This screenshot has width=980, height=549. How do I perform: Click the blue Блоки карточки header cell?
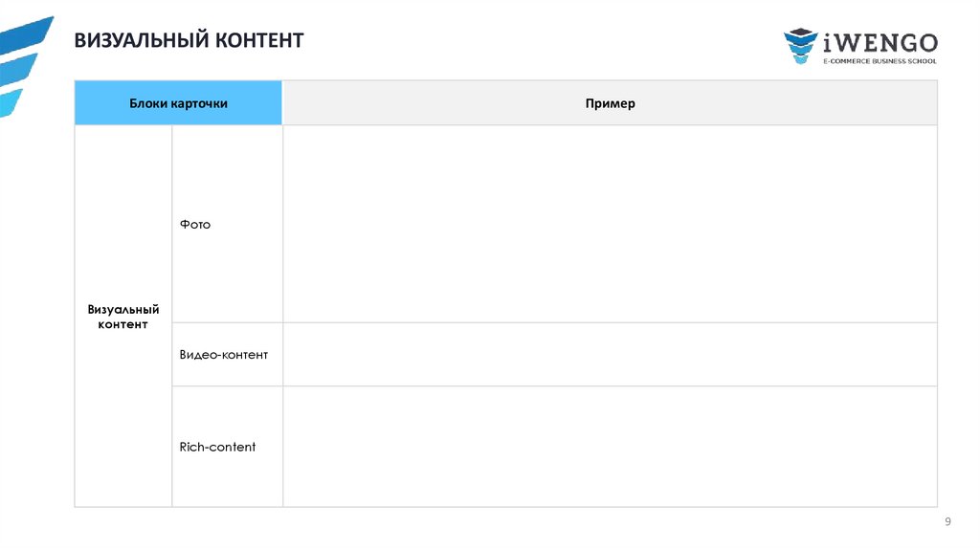tap(178, 103)
